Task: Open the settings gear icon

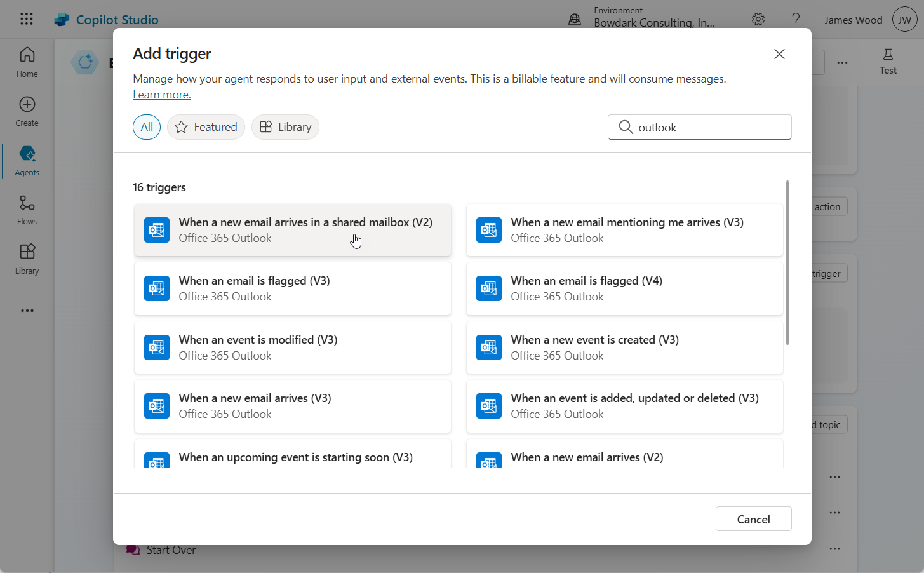Action: coord(758,19)
